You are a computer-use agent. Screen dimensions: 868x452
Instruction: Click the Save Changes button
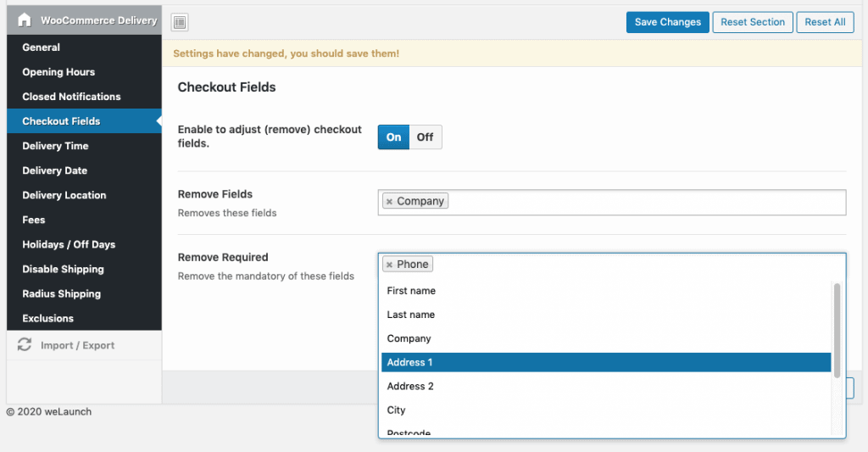pyautogui.click(x=667, y=22)
